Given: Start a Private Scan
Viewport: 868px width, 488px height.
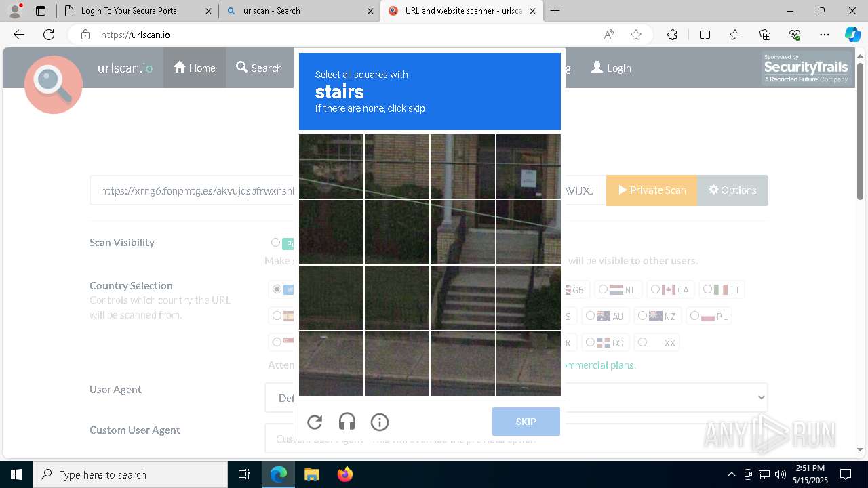Looking at the screenshot, I should coord(652,190).
